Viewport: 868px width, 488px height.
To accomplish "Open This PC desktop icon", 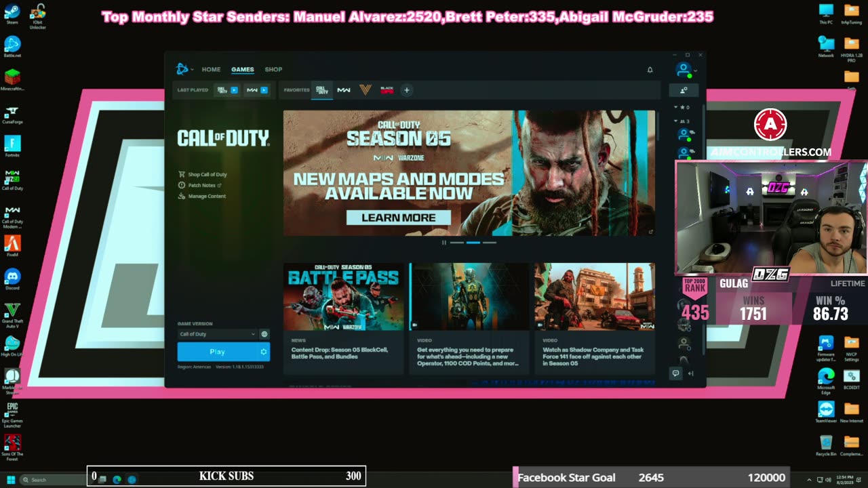I will point(826,14).
